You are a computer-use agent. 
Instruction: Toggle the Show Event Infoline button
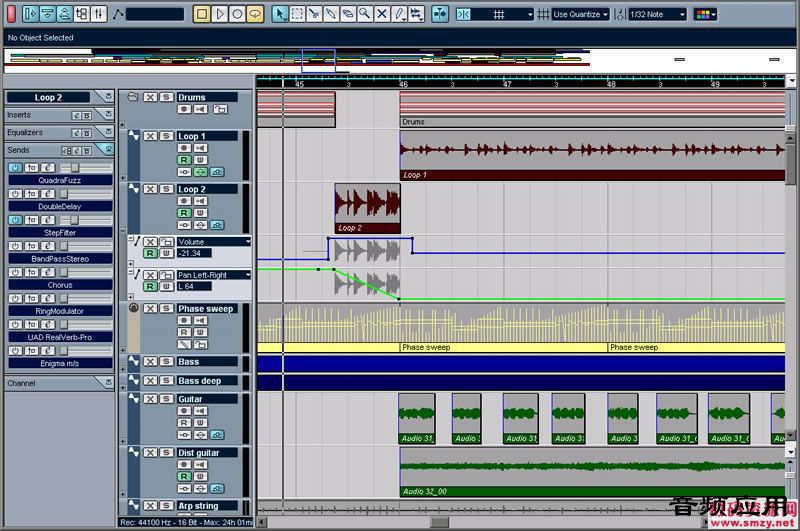[x=47, y=14]
